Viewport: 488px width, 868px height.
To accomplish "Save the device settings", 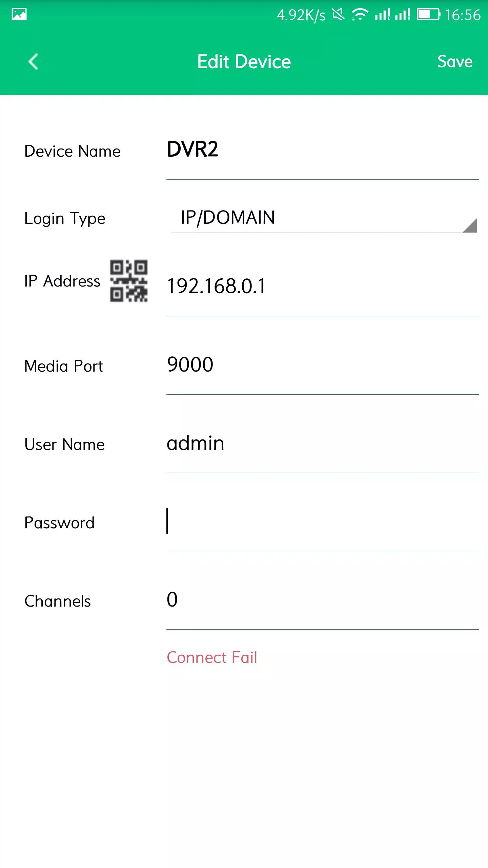I will 455,62.
